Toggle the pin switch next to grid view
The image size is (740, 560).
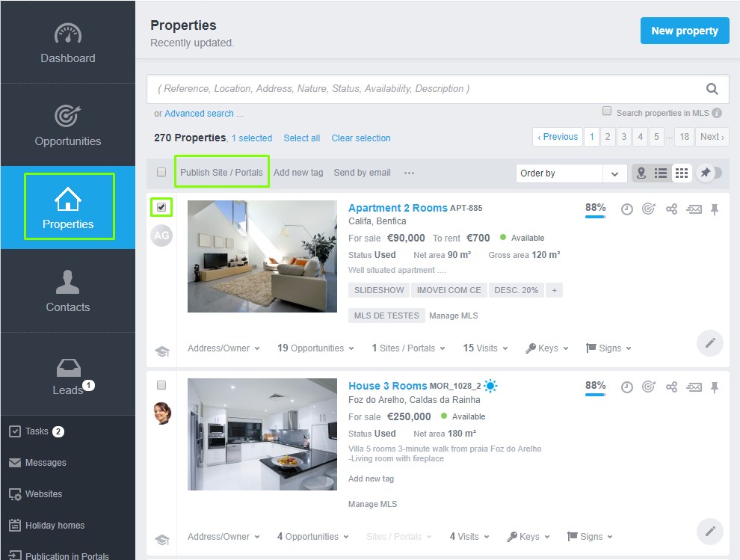point(709,173)
